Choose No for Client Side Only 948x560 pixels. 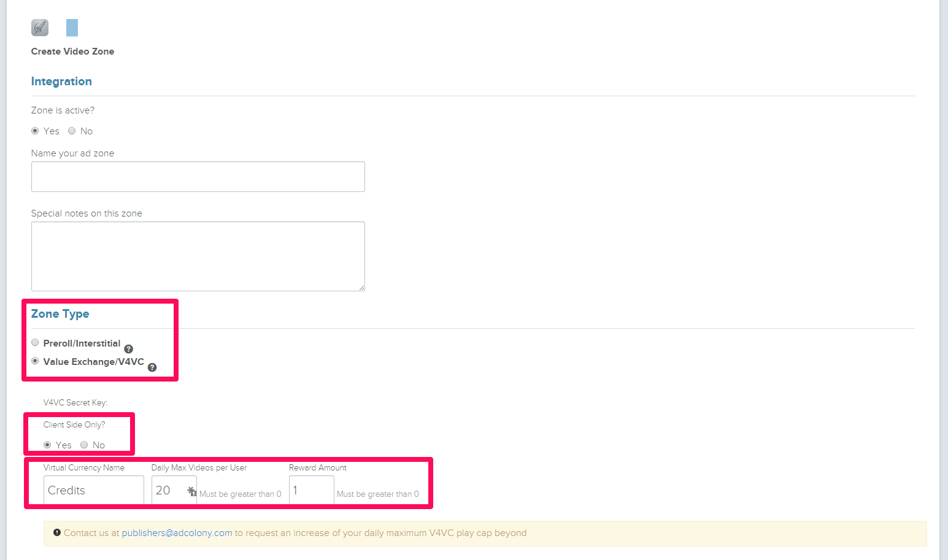(x=84, y=445)
